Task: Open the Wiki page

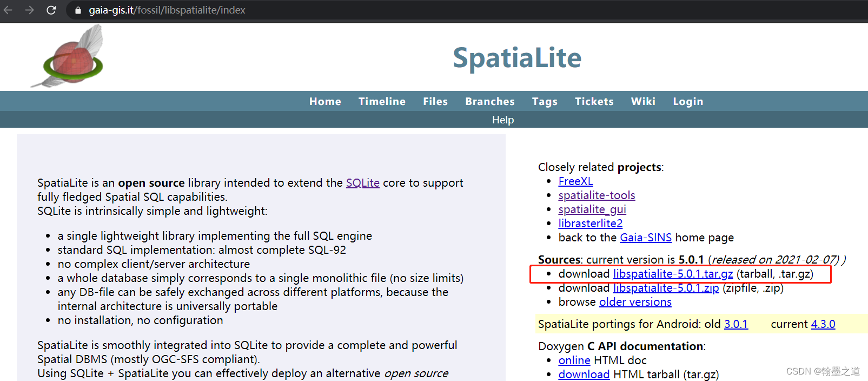Action: pyautogui.click(x=643, y=101)
